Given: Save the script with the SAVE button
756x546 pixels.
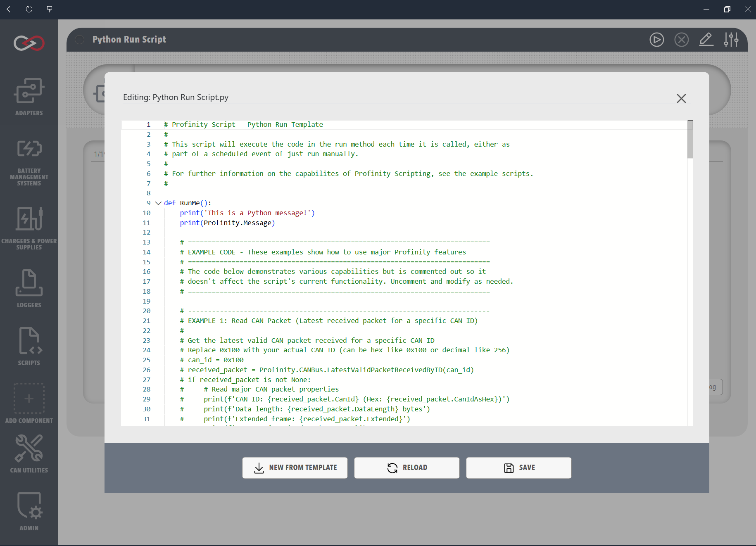Looking at the screenshot, I should point(518,468).
